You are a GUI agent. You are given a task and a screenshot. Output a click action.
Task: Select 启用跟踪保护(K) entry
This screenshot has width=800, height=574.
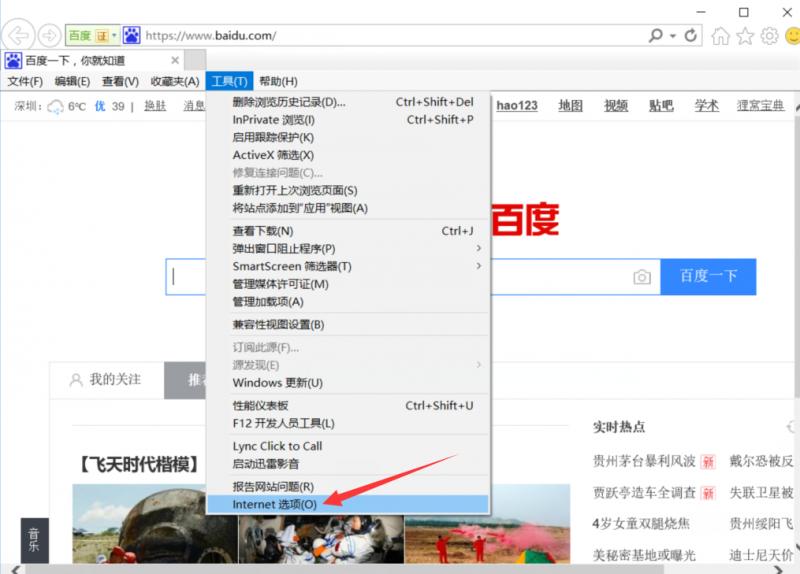[x=348, y=137]
